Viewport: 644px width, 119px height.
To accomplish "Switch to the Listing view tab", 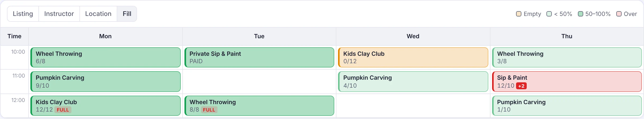I will 23,14.
